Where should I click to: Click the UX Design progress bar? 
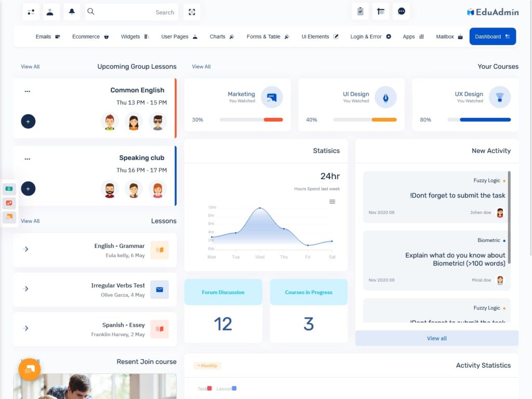point(479,120)
